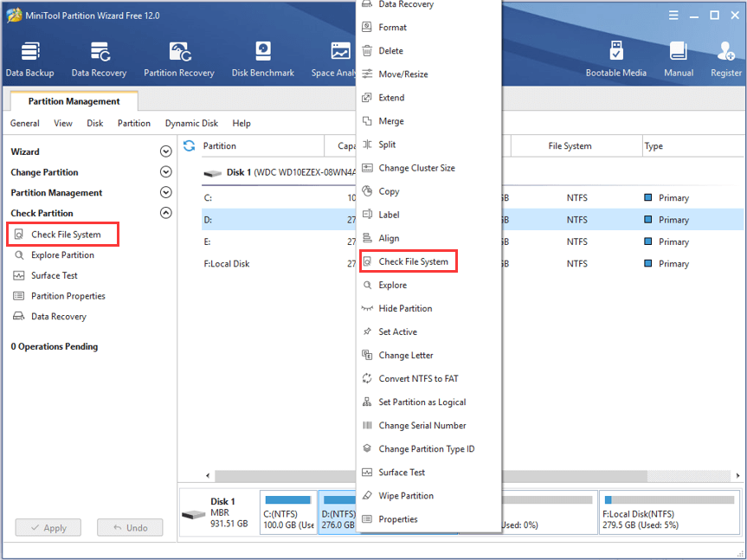
Task: Open the Dynamic Disk menu
Action: click(x=191, y=123)
